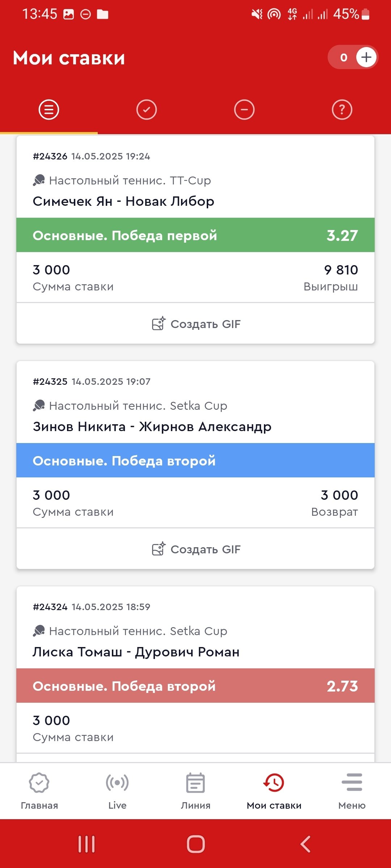391x868 pixels.
Task: Open the unsettled bets question mark tab
Action: (x=342, y=110)
